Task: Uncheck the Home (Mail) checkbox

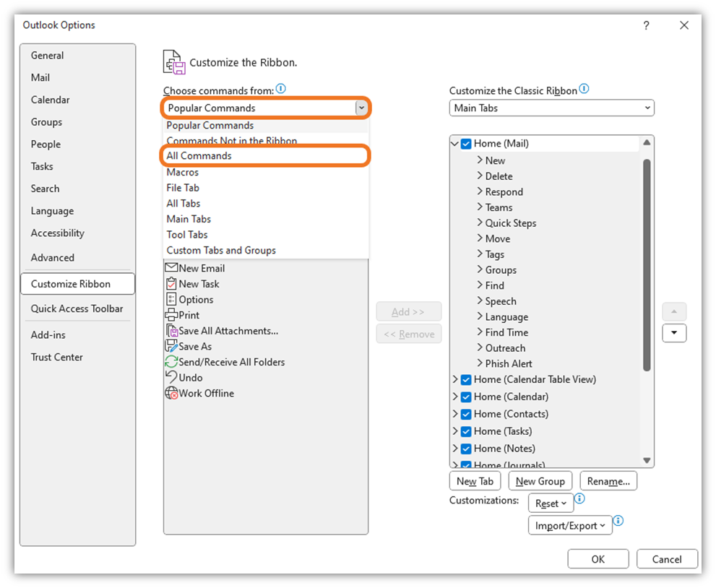Action: (466, 144)
